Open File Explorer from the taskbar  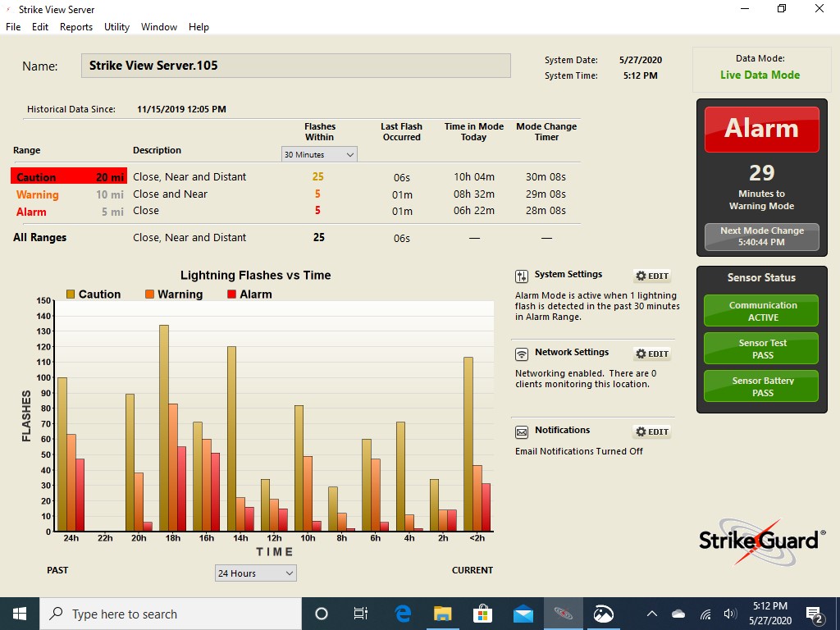pyautogui.click(x=442, y=614)
